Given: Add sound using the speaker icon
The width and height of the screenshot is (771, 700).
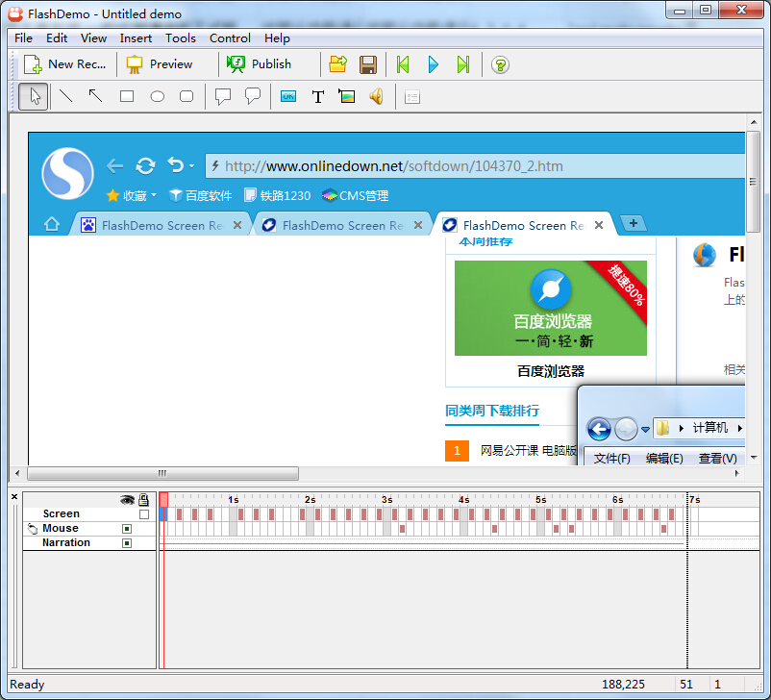Looking at the screenshot, I should coord(377,96).
